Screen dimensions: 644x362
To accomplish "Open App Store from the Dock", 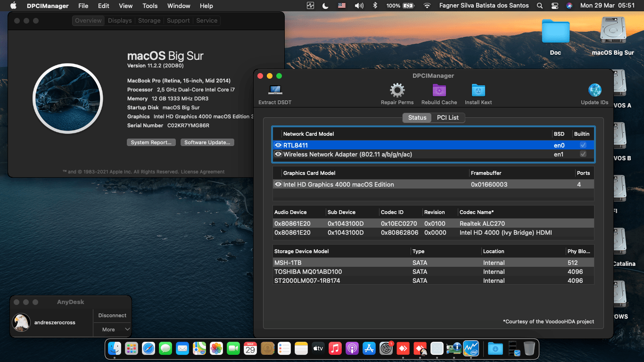I will click(x=369, y=348).
